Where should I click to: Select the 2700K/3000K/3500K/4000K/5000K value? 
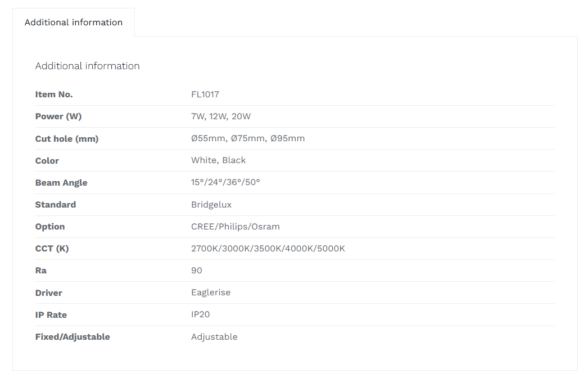(x=268, y=249)
